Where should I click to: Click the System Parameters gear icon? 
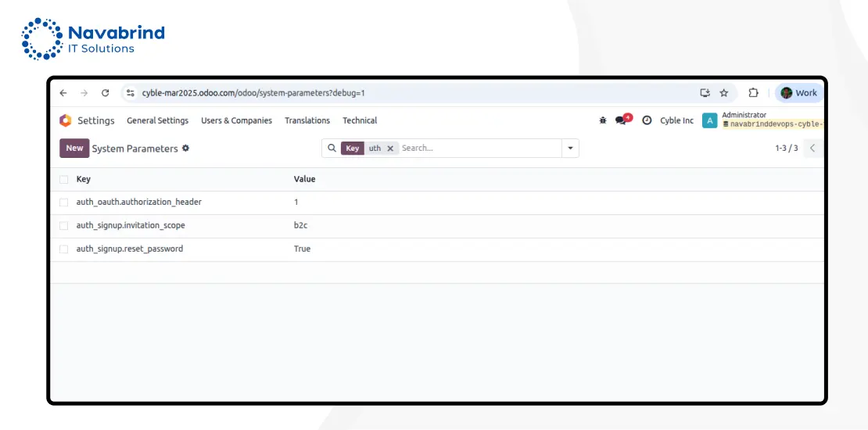coord(185,149)
